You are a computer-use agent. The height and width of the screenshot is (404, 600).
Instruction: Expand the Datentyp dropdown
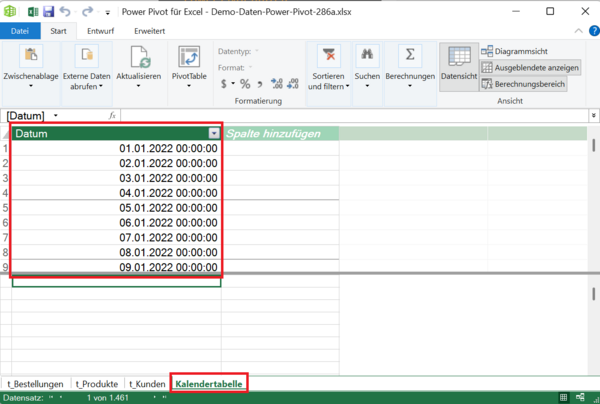tap(258, 50)
